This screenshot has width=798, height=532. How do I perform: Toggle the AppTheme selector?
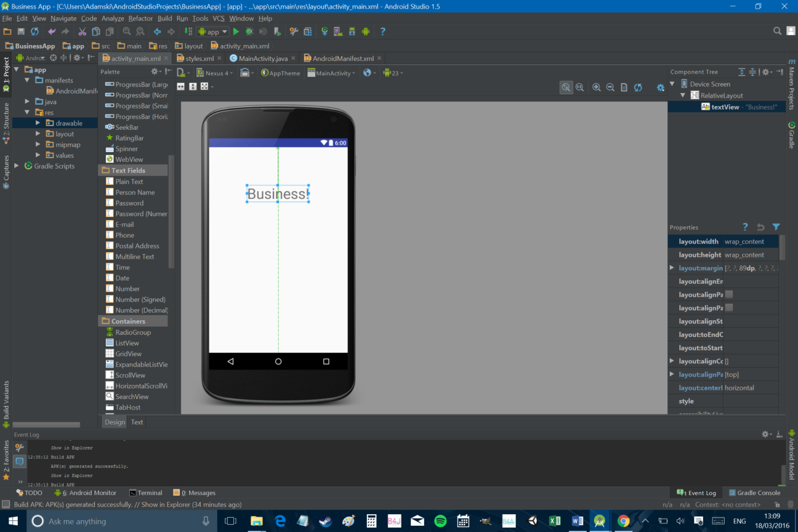point(281,73)
